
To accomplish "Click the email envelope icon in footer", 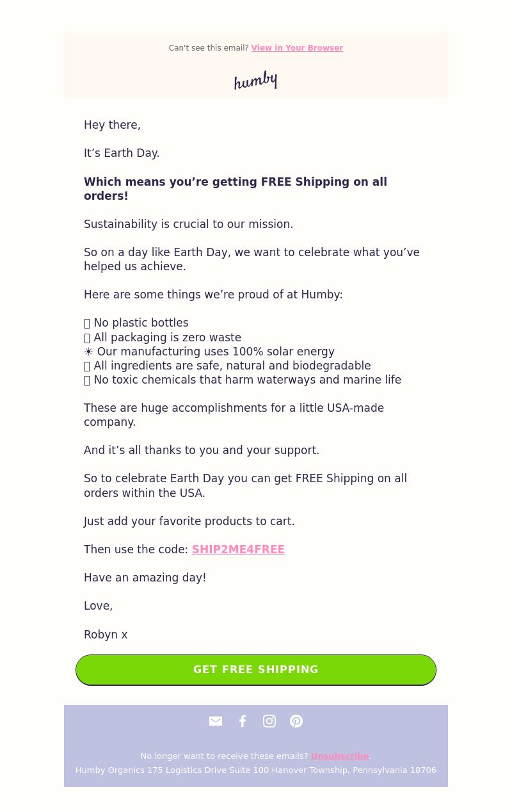I will (216, 721).
